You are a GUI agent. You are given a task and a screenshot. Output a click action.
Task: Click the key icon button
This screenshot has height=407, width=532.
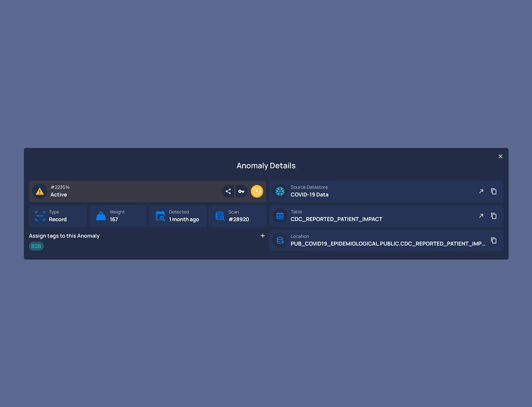pyautogui.click(x=241, y=191)
